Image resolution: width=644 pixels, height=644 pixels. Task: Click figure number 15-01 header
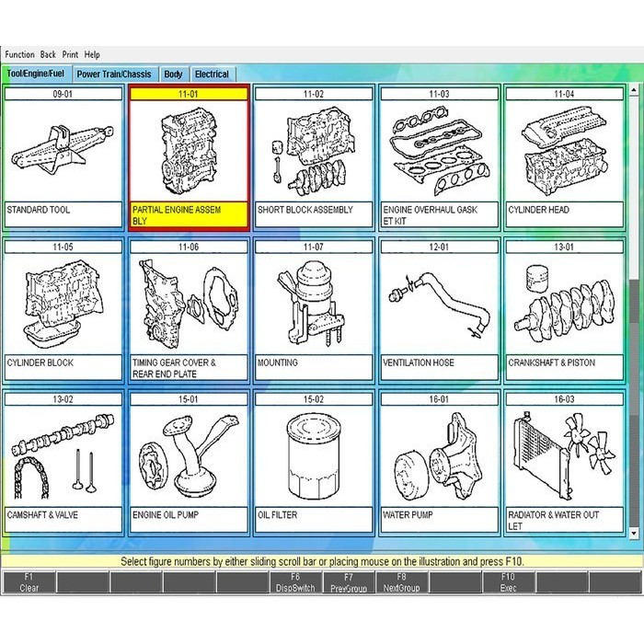pyautogui.click(x=189, y=399)
